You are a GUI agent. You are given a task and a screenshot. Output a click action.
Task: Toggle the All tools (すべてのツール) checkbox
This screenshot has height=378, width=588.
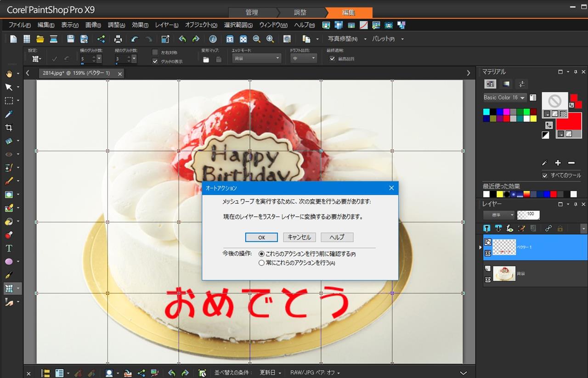pyautogui.click(x=545, y=175)
